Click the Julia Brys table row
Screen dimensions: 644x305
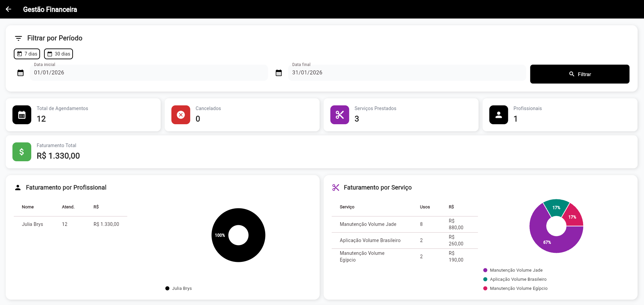(x=70, y=224)
